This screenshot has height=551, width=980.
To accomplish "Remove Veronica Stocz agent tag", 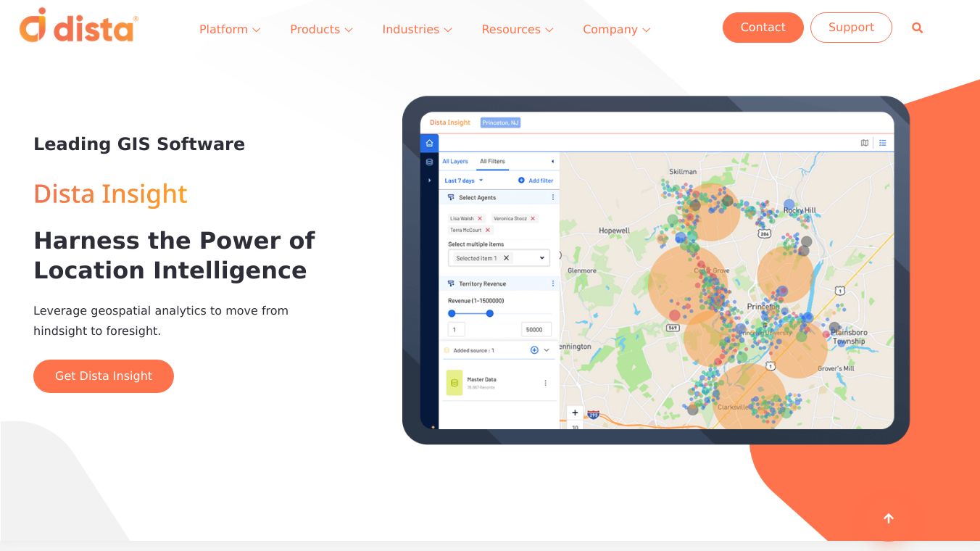I will tap(533, 218).
